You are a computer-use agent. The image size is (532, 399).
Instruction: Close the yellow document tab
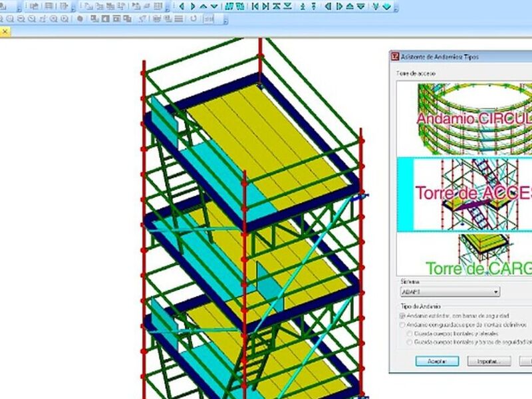(4, 31)
